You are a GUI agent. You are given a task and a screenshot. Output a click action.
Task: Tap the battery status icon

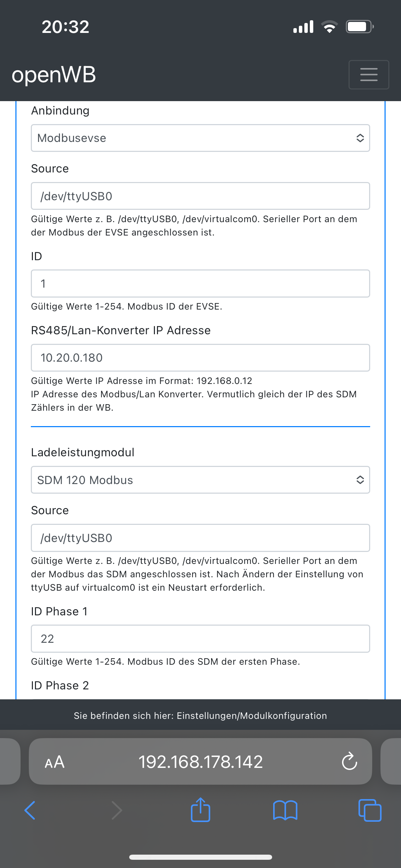[359, 27]
